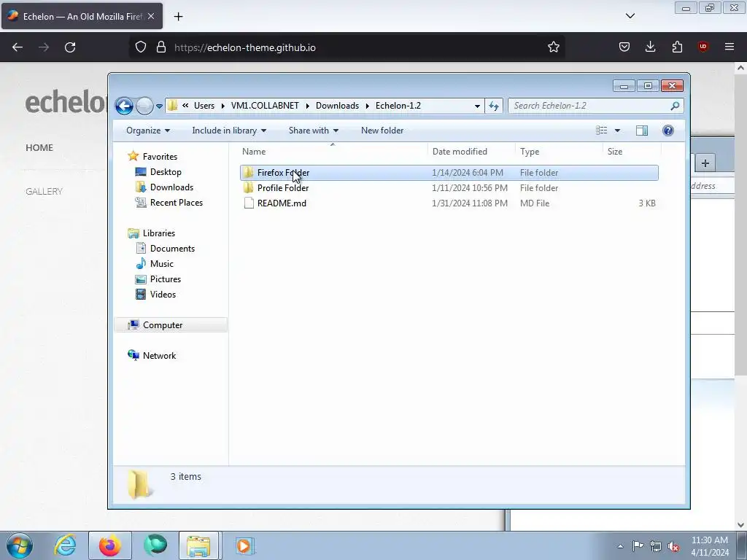Select Favorites in navigation pane
Image resolution: width=747 pixels, height=560 pixels.
[160, 157]
